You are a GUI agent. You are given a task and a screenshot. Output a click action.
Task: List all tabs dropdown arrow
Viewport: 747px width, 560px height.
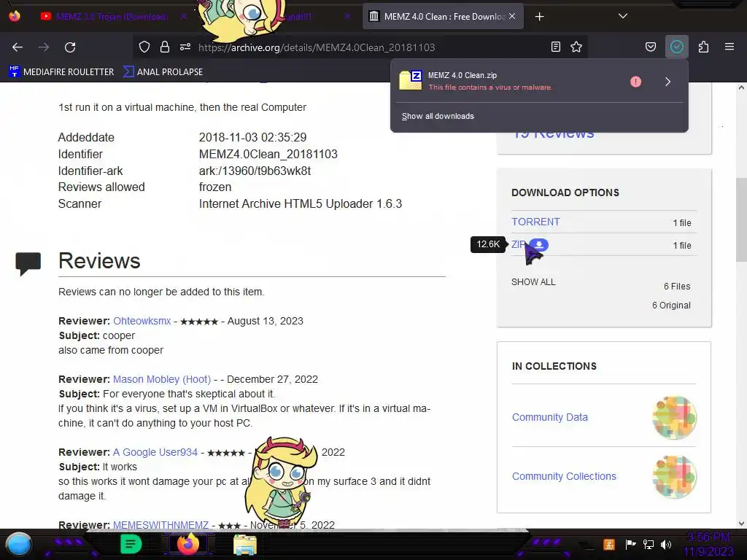(623, 16)
